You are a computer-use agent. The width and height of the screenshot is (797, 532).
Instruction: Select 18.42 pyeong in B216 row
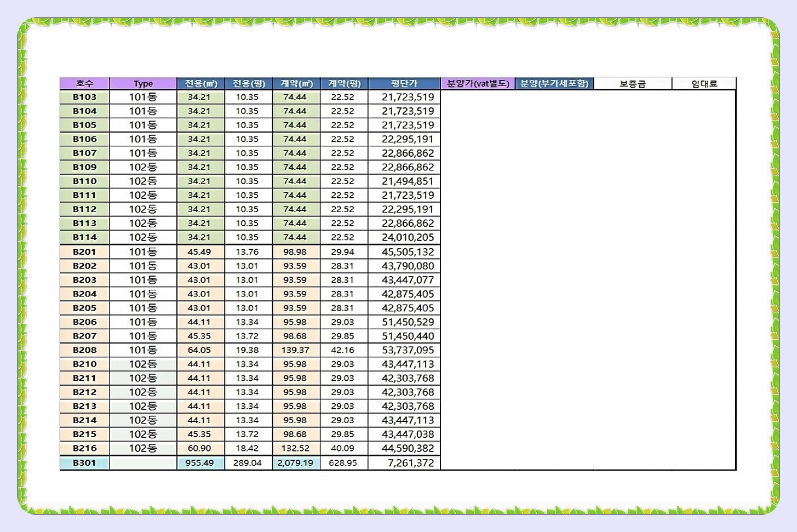point(249,448)
